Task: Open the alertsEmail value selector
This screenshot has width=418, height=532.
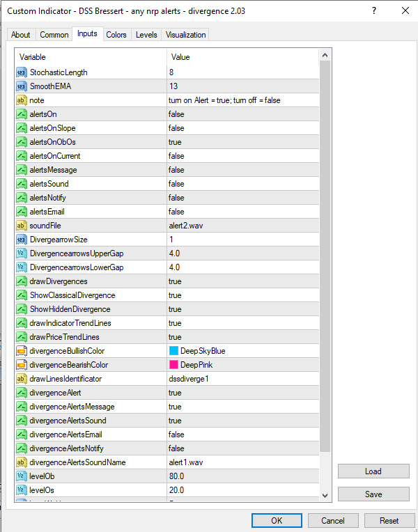Action: (x=242, y=212)
